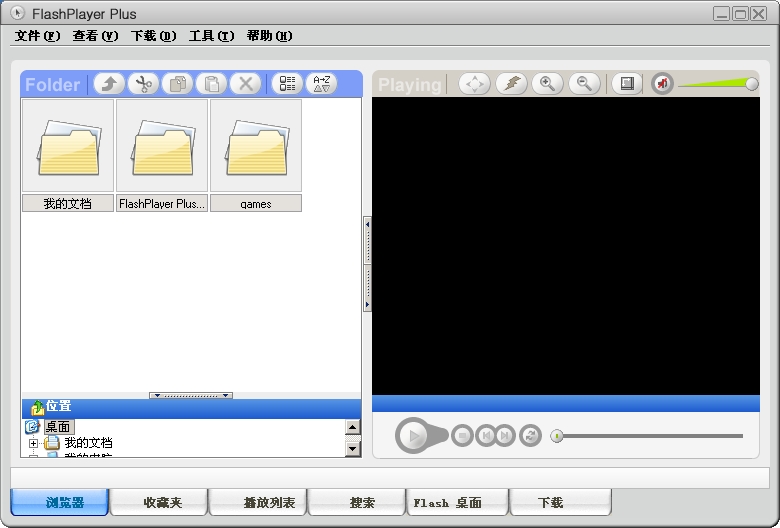Screen dimensions: 780x528
Task: Click the FlashPlayer Plus title bar icon
Action: [x=17, y=13]
